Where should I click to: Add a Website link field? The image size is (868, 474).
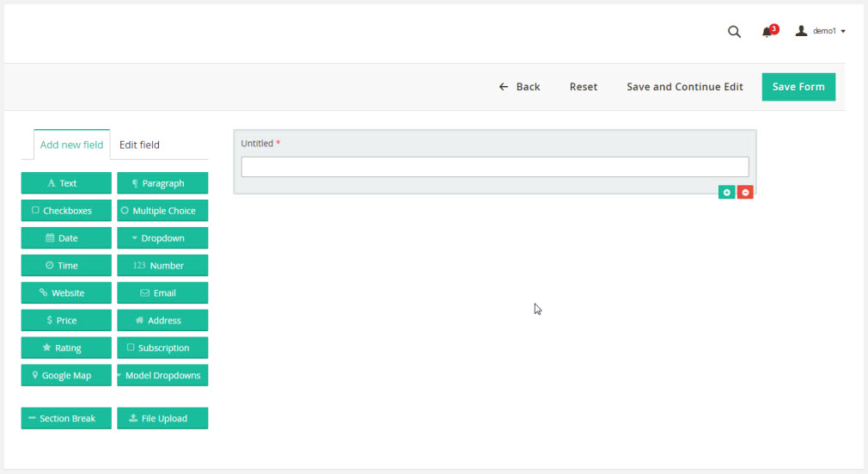[66, 293]
